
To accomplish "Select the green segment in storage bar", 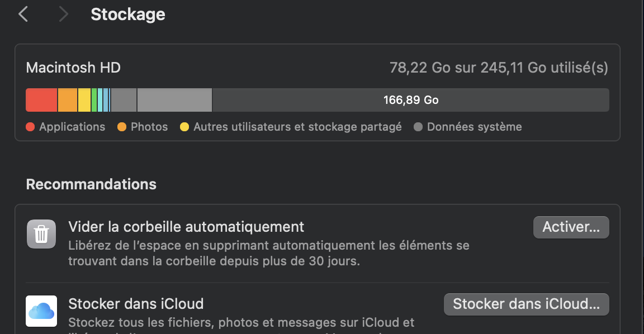I will (x=94, y=101).
